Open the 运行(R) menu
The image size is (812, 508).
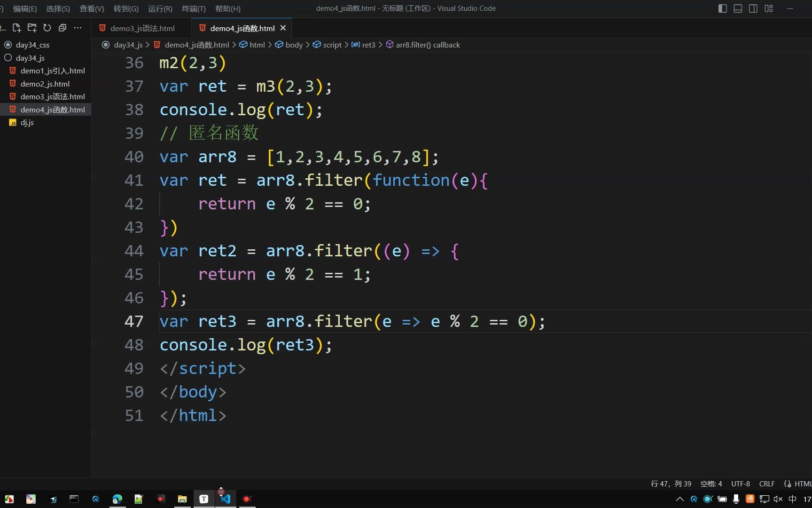160,8
